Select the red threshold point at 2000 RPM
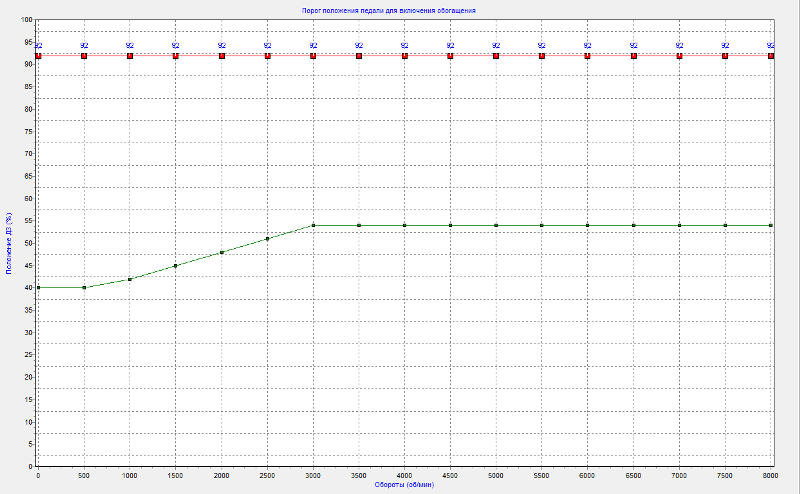This screenshot has height=494, width=800. click(x=222, y=56)
